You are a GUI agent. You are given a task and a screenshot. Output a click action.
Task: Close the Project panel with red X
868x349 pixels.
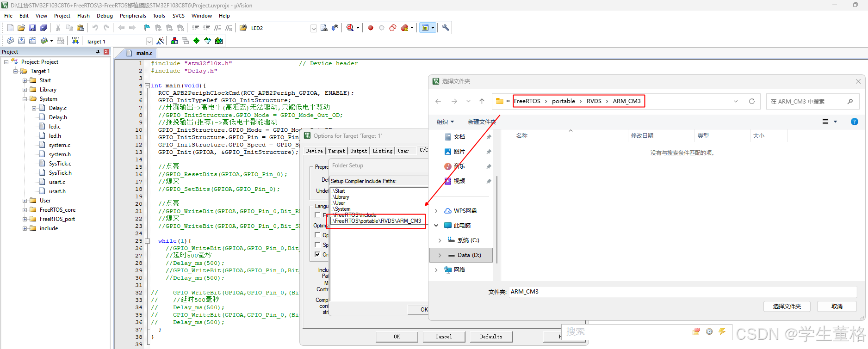[106, 52]
